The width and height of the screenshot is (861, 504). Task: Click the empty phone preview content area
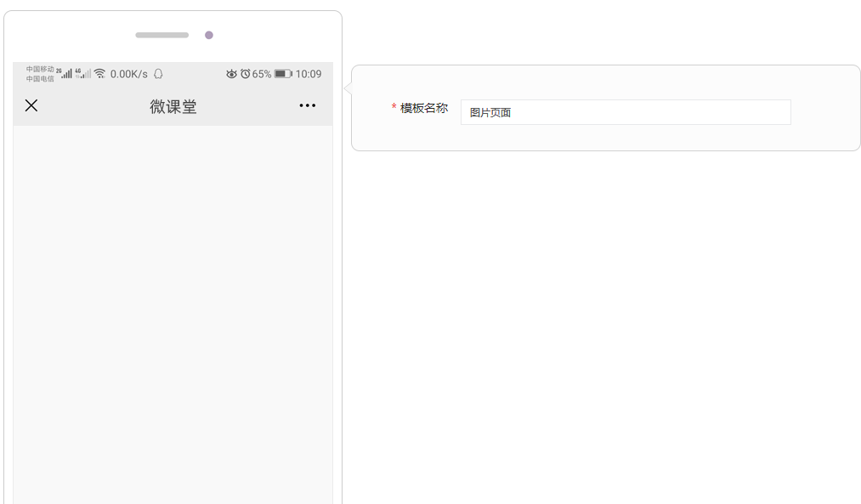173,314
